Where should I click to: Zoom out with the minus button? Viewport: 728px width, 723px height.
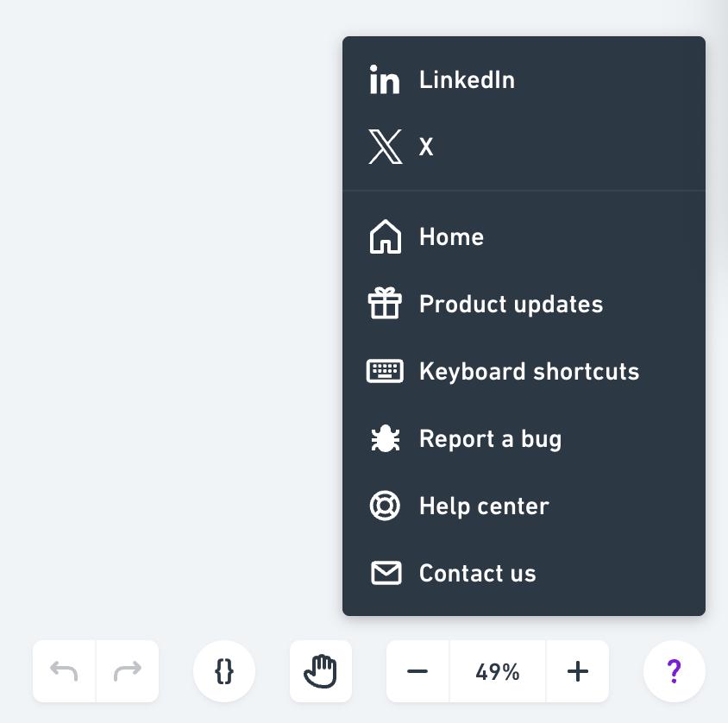pos(417,671)
